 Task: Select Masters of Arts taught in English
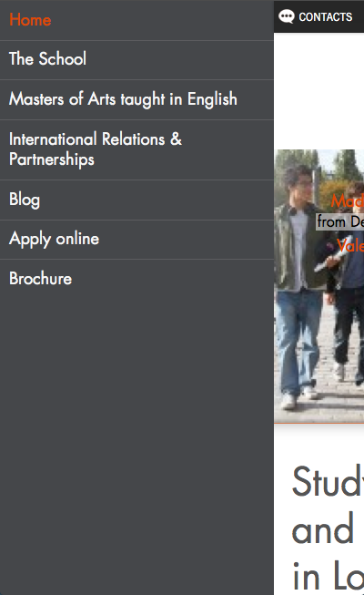(136, 100)
